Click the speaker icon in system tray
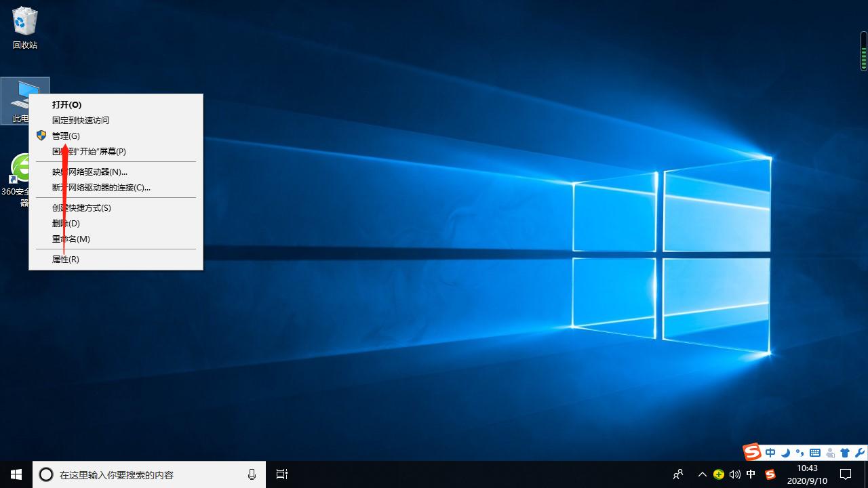The height and width of the screenshot is (488, 868). click(x=735, y=474)
